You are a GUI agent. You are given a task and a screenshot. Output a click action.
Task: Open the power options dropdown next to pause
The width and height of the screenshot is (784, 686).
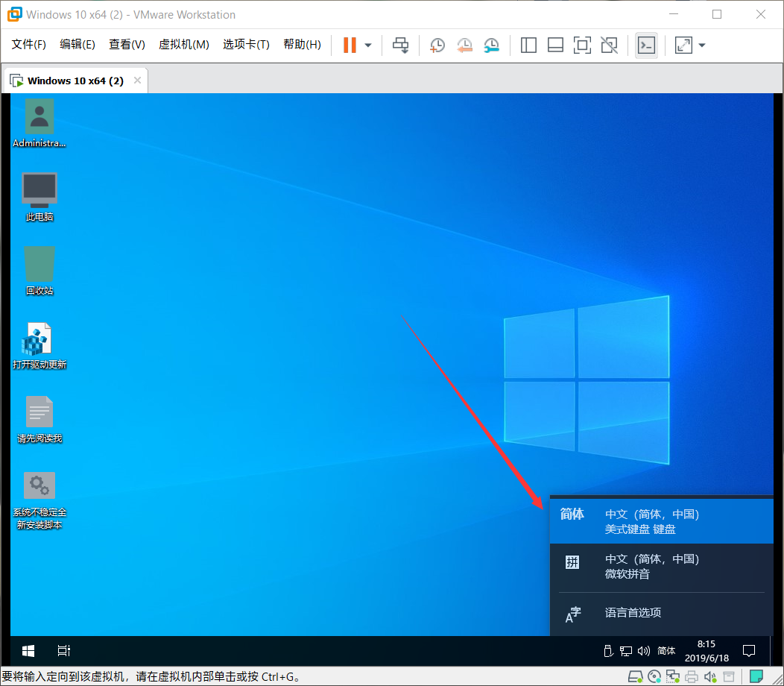coord(368,45)
